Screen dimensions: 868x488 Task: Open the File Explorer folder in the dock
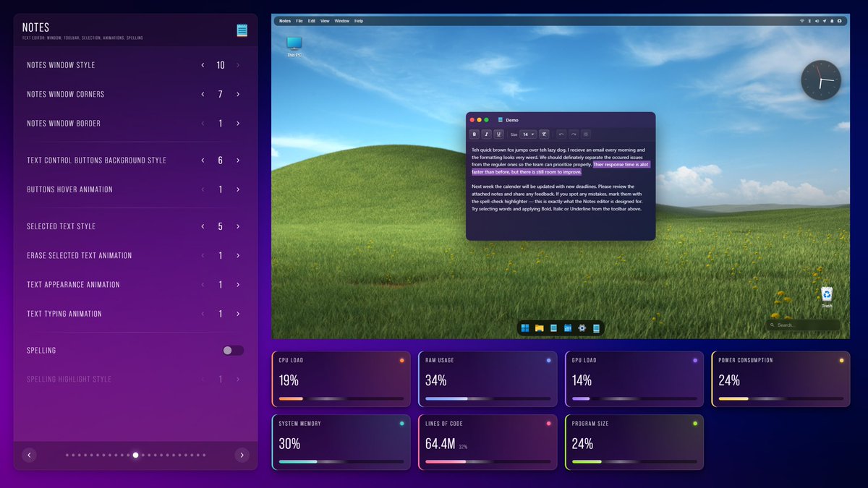click(x=540, y=328)
